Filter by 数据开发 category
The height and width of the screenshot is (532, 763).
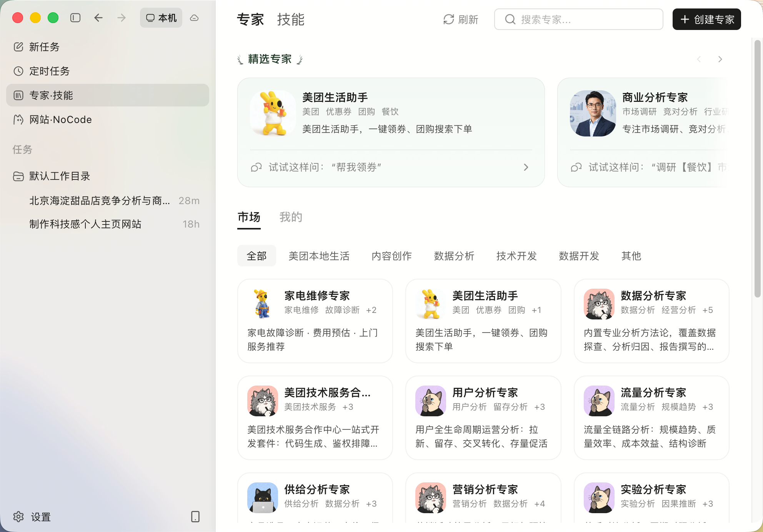pyautogui.click(x=579, y=256)
